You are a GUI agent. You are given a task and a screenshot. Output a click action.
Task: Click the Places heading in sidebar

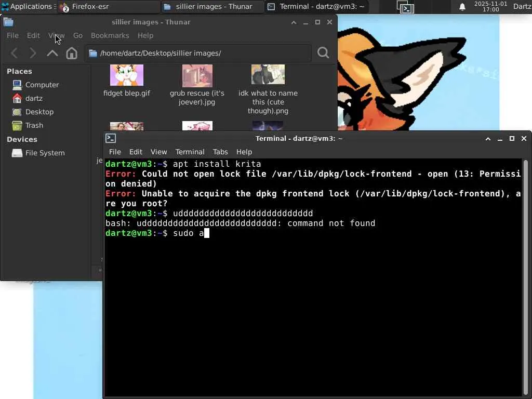(x=19, y=71)
